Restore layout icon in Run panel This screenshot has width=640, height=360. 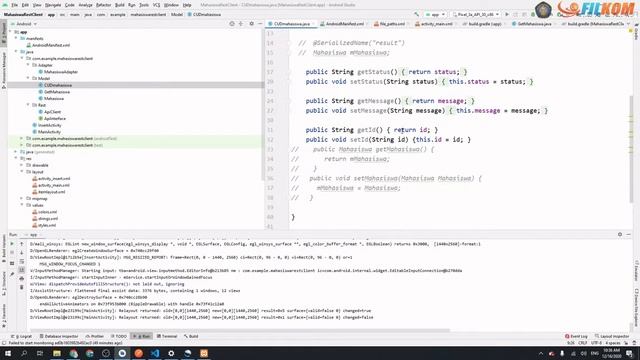click(12, 263)
